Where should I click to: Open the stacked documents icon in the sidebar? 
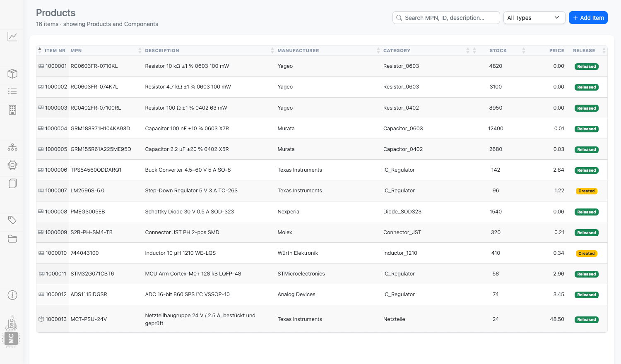tap(12, 183)
